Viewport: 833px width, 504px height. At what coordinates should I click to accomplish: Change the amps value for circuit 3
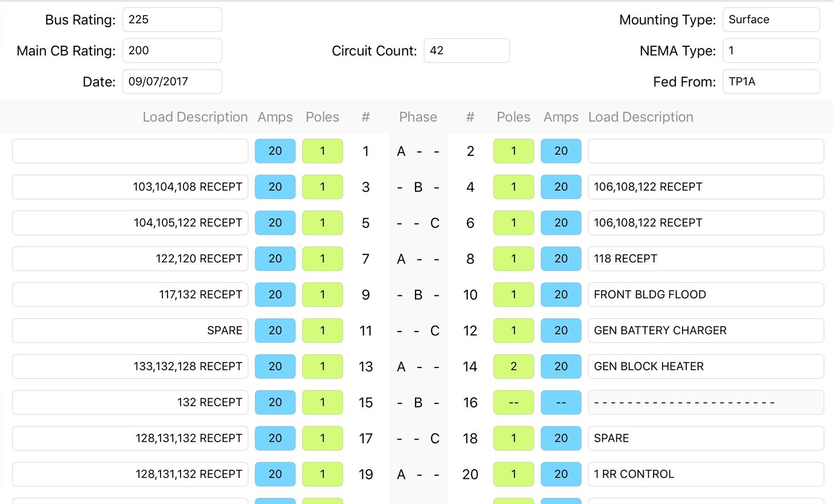[275, 187]
